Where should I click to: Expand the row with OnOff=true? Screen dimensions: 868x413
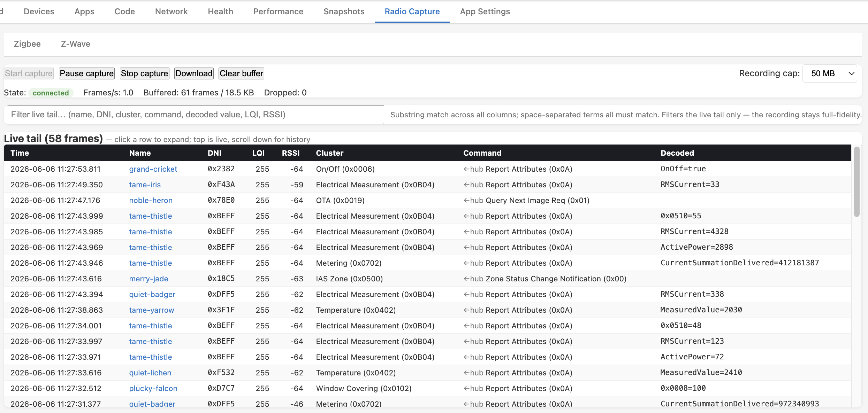(427, 169)
